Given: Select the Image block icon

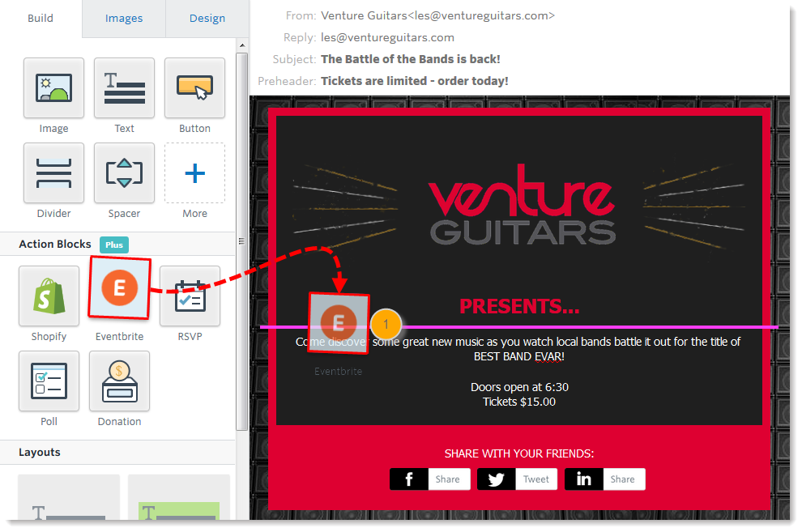Looking at the screenshot, I should tap(53, 88).
